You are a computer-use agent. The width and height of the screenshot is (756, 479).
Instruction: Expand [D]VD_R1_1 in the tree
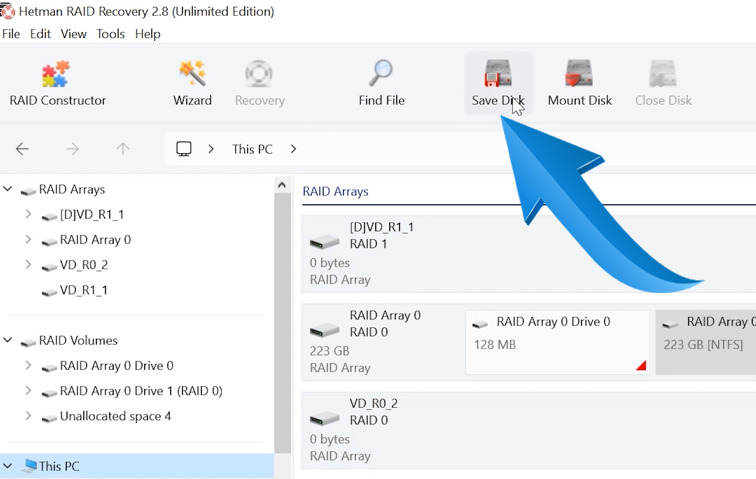point(28,214)
